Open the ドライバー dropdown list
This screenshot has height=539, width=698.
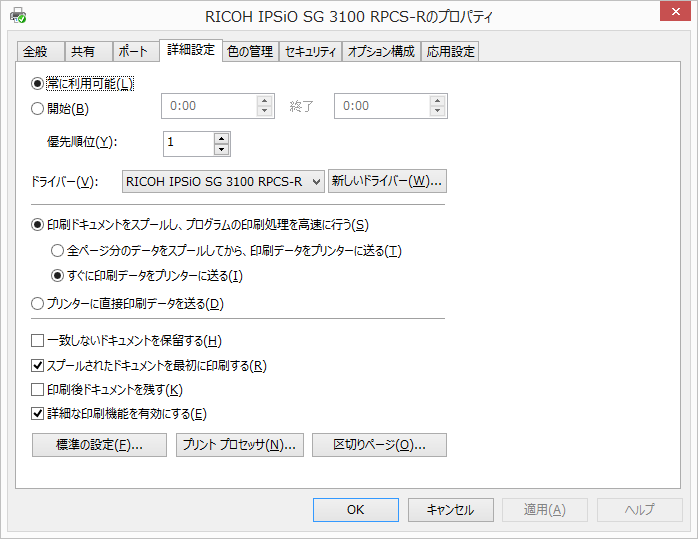pos(223,182)
